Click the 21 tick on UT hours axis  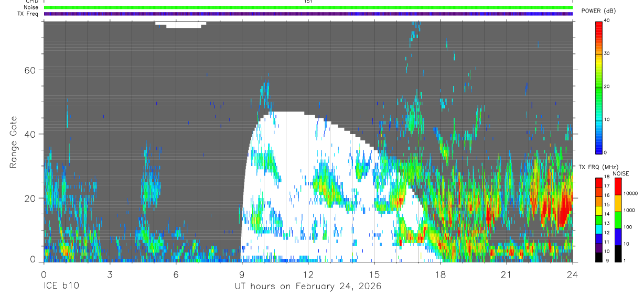click(x=506, y=274)
